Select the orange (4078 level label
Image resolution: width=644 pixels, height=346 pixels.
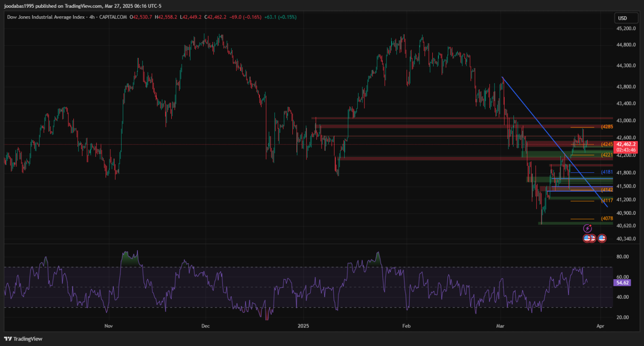[607, 218]
